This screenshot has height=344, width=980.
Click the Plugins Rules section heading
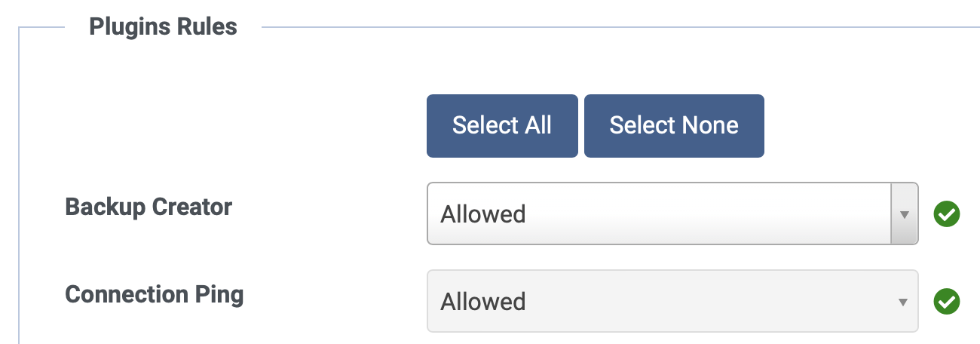[163, 27]
